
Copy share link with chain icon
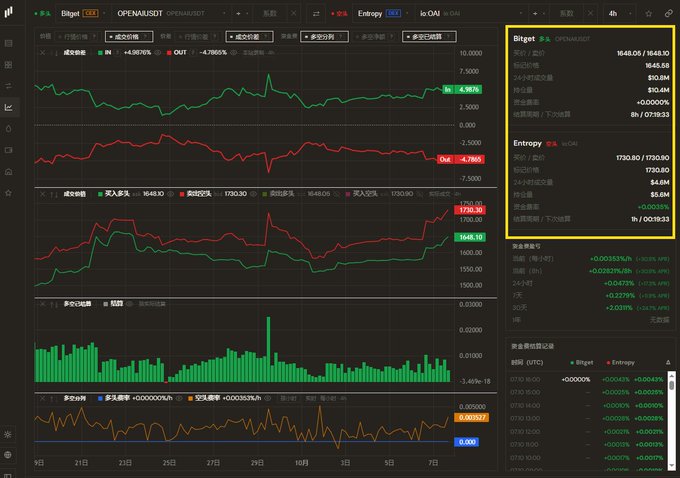[x=669, y=14]
